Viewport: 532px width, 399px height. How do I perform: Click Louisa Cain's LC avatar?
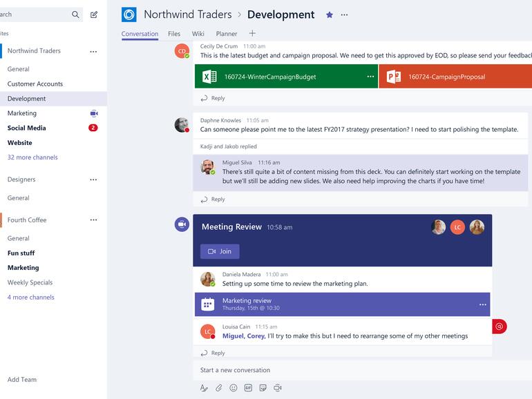[208, 331]
